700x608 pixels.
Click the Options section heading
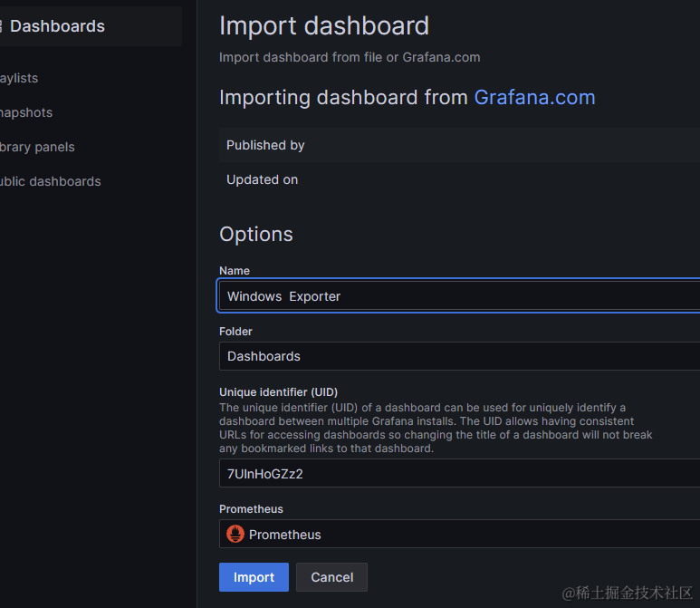click(x=256, y=235)
